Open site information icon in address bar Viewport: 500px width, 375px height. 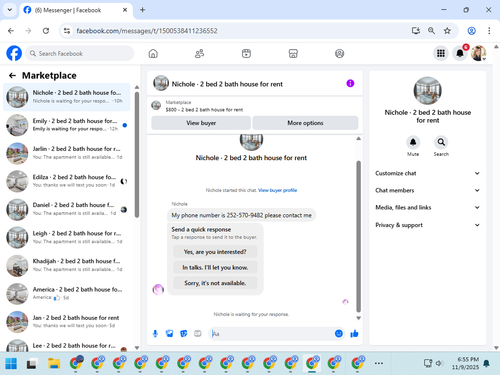[x=67, y=31]
